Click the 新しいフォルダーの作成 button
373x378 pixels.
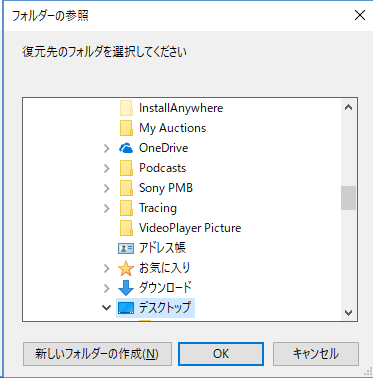tap(97, 354)
